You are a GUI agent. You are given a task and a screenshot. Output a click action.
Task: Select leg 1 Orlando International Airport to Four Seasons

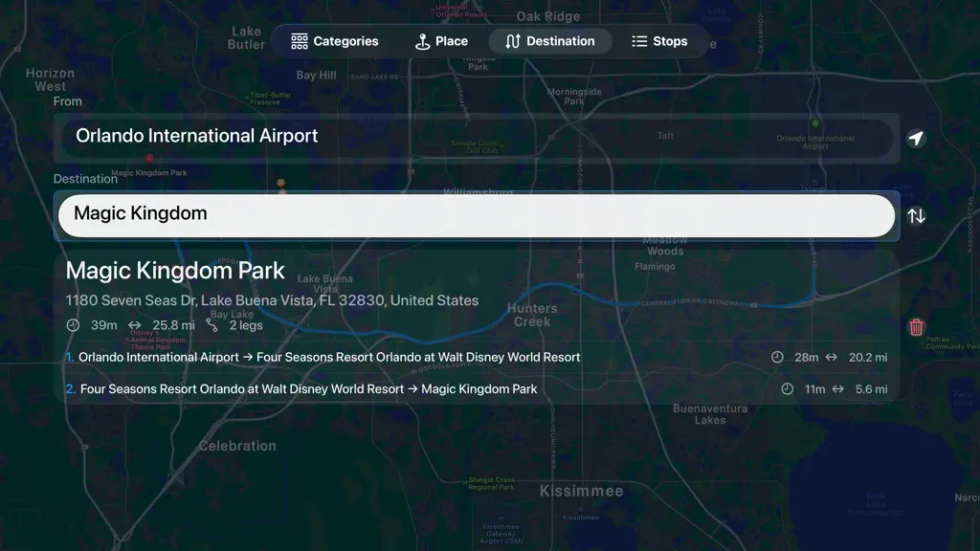click(x=477, y=358)
